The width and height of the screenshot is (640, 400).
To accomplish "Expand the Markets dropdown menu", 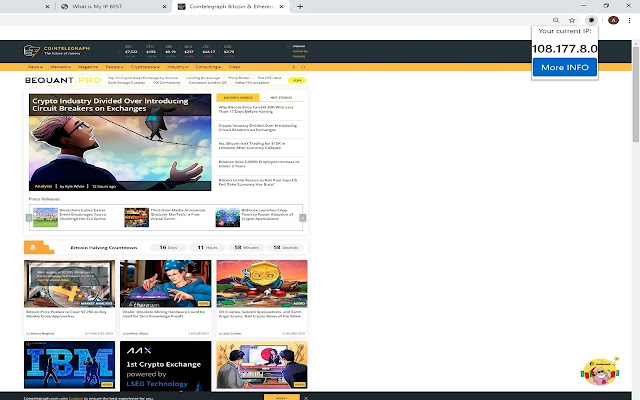I will coord(60,67).
